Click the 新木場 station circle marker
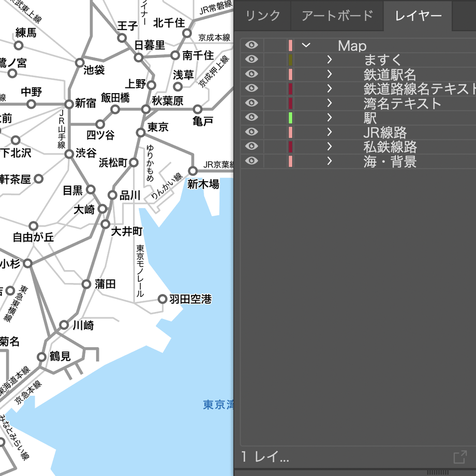The height and width of the screenshot is (476, 476). (x=193, y=171)
